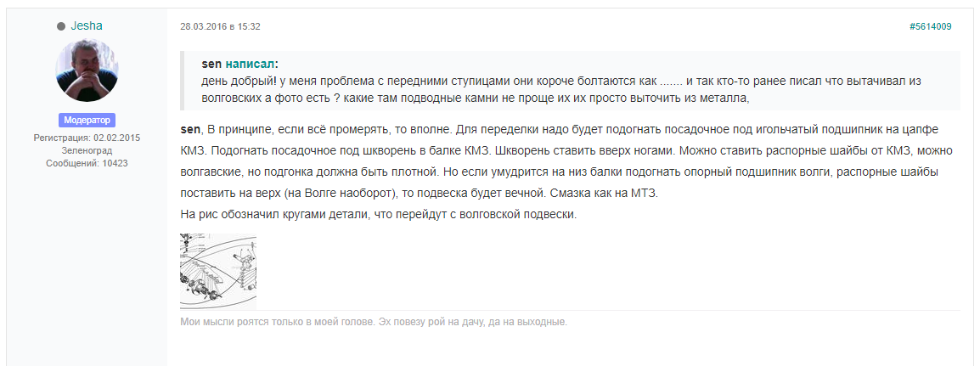Click the offline status dot beside Jesha
The image size is (980, 366).
coord(61,27)
